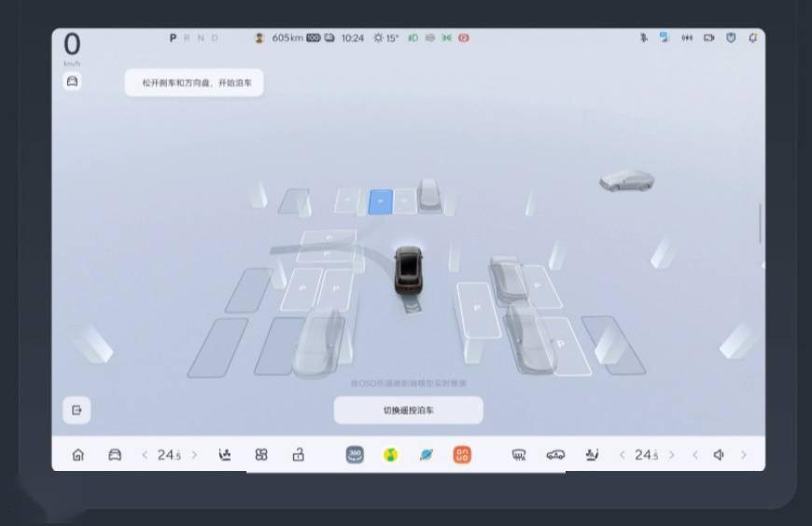The image size is (812, 526).
Task: Open the home screen from the dock
Action: tap(78, 455)
